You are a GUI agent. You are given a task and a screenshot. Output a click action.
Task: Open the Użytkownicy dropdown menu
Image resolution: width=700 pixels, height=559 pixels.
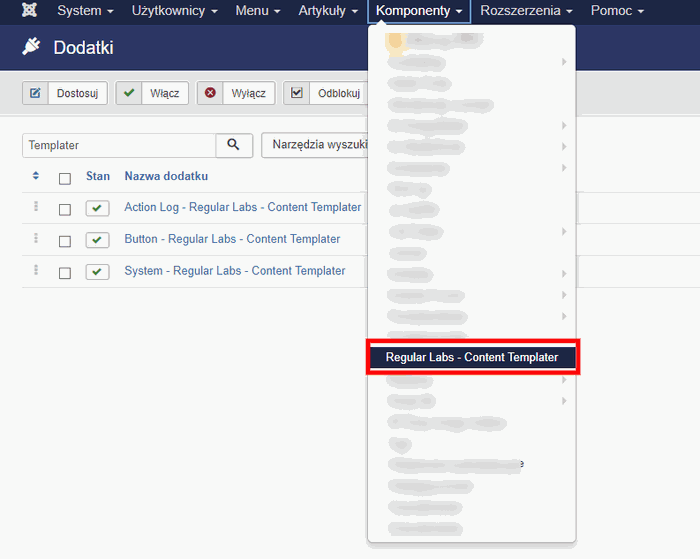pyautogui.click(x=175, y=11)
